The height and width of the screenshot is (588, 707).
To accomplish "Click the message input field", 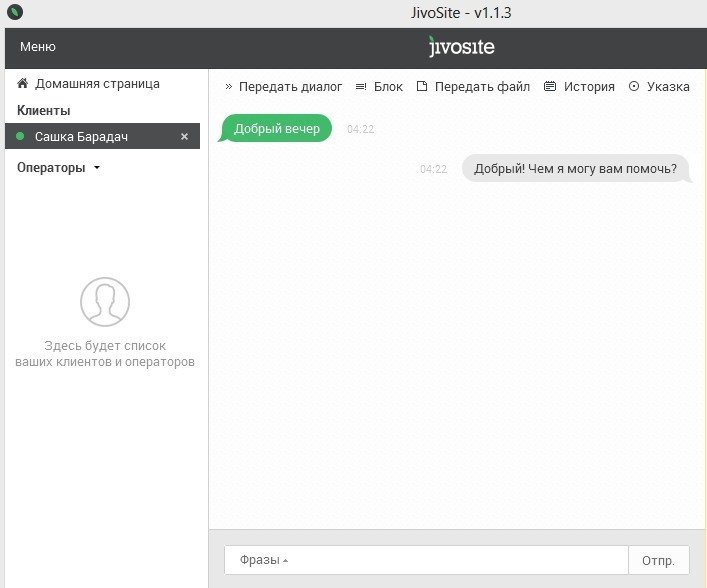I will point(450,560).
